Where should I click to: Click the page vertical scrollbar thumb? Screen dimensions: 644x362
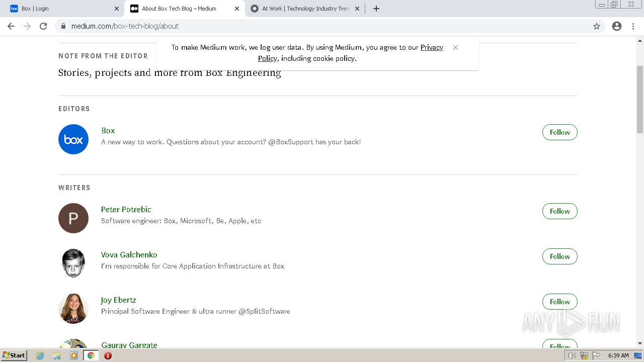(x=640, y=99)
